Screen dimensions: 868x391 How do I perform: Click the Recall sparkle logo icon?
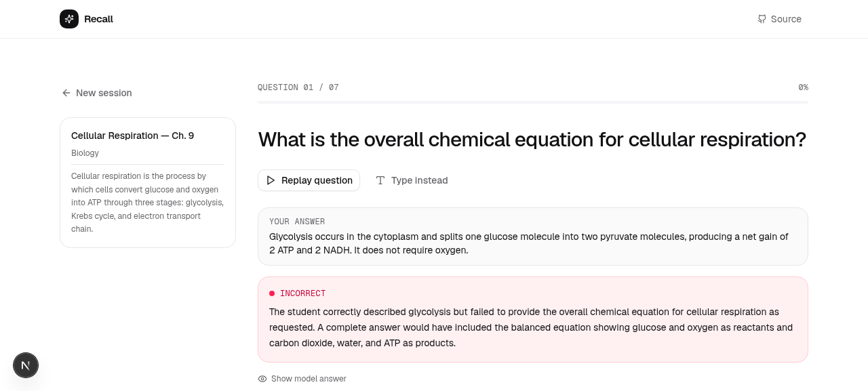click(x=69, y=19)
